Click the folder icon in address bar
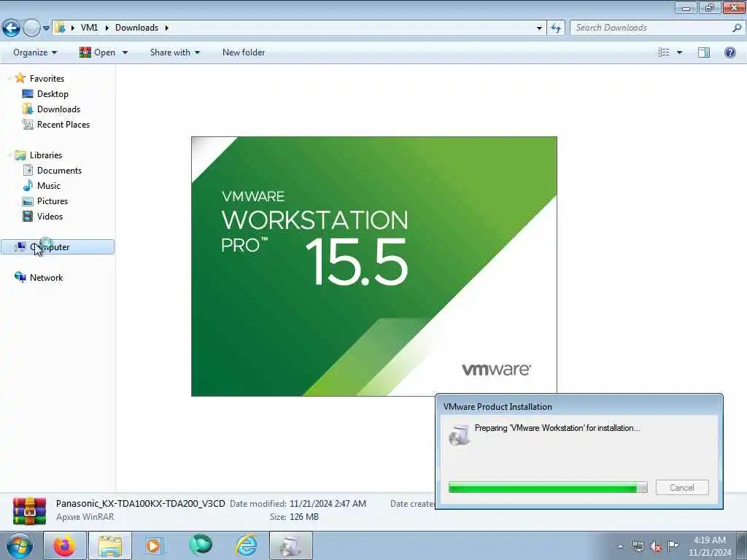Image resolution: width=747 pixels, height=560 pixels. (60, 28)
